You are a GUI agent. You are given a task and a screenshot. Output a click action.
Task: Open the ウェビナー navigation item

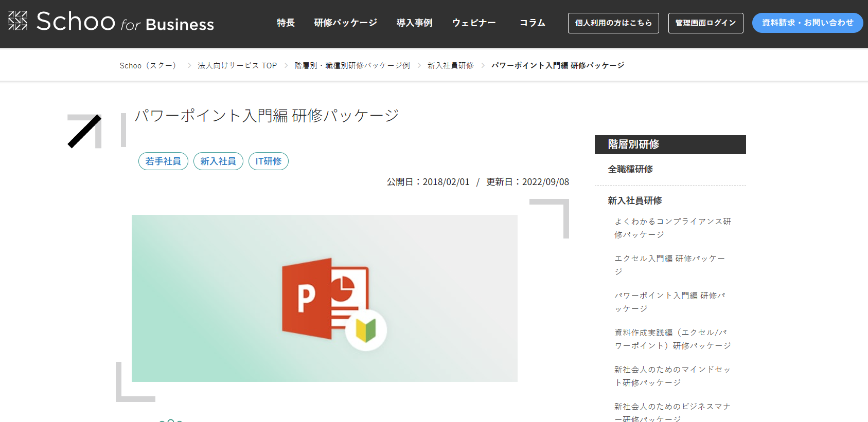click(x=474, y=23)
